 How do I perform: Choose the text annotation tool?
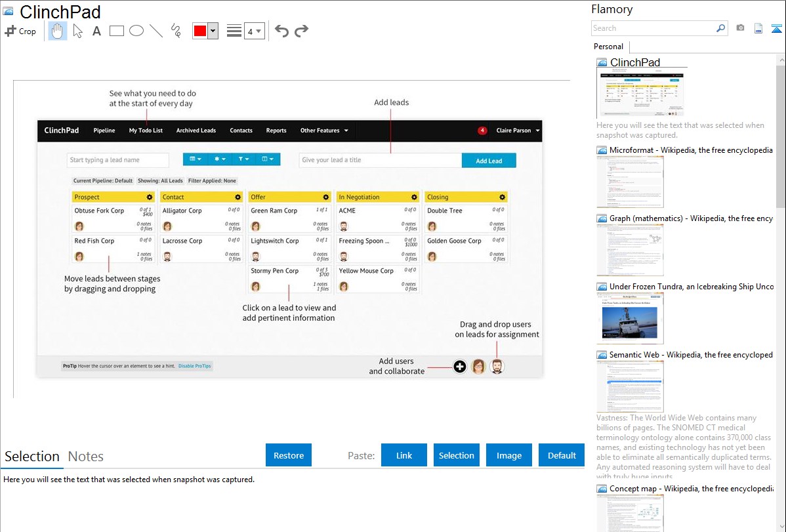[96, 31]
